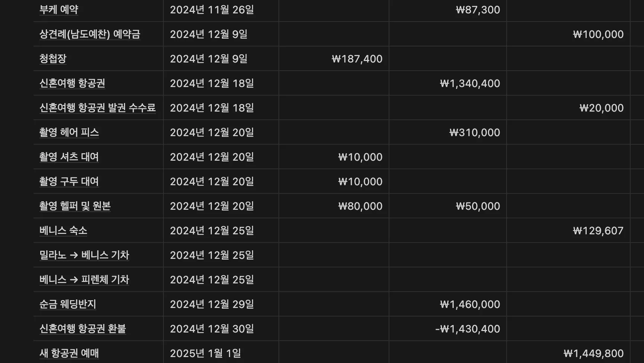Open the 부케 예약 page link
644x363 pixels.
point(59,10)
